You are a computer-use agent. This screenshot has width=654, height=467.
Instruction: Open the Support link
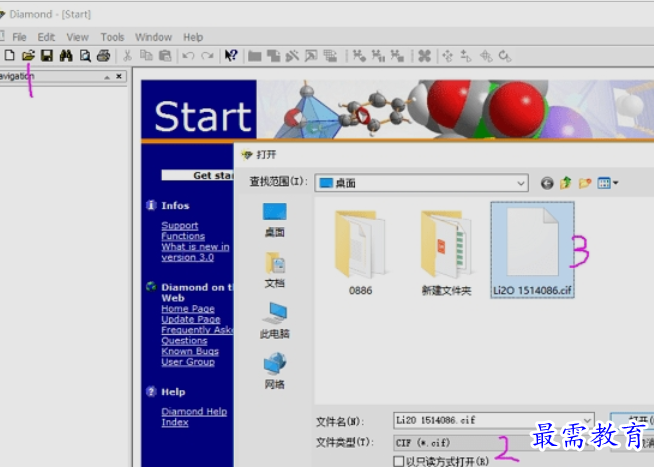pos(180,226)
